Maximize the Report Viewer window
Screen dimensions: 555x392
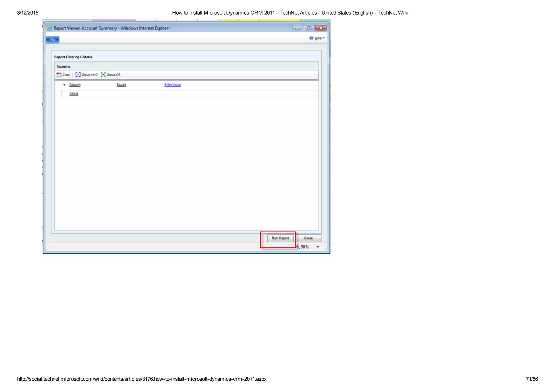coord(309,28)
